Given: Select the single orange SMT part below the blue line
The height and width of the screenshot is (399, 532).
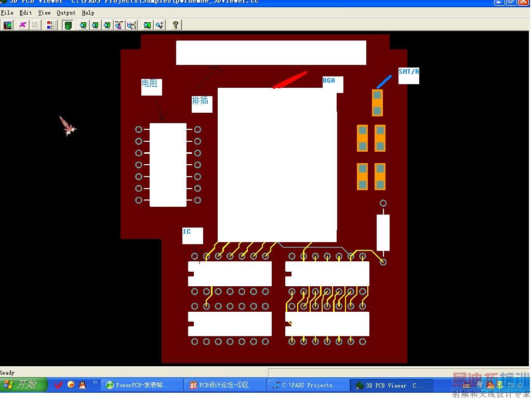Looking at the screenshot, I should 377,103.
